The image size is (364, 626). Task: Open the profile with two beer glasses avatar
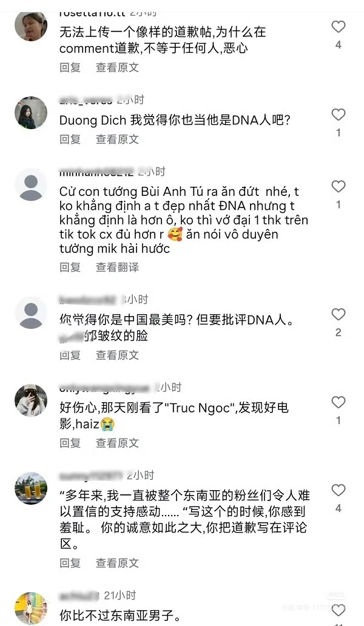[31, 488]
